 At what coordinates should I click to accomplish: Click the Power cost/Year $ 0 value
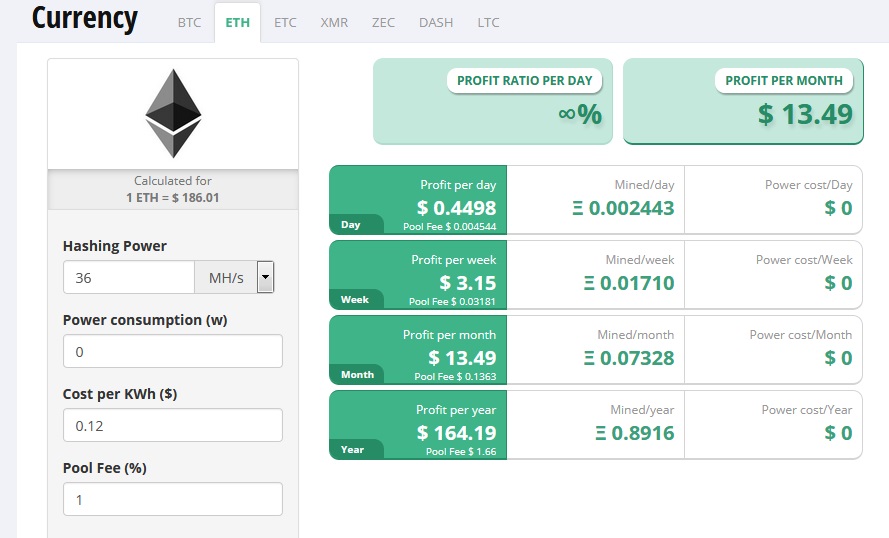838,433
